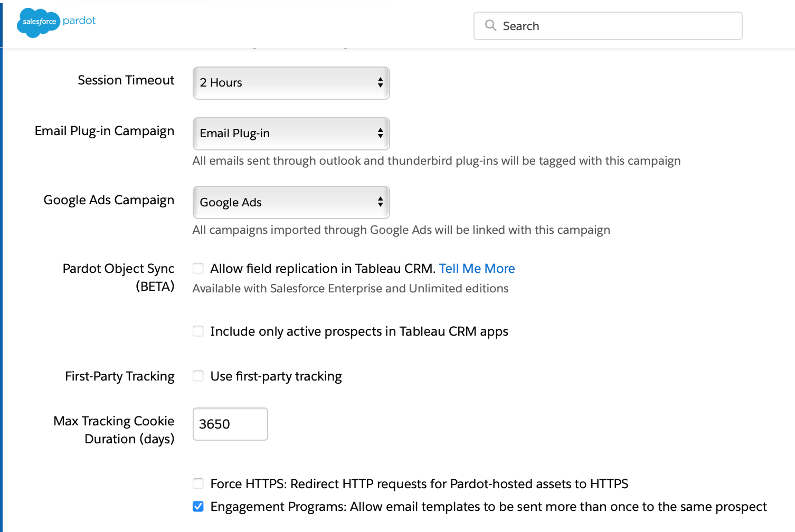Click the Force HTTPS label text
This screenshot has width=795, height=532.
(x=419, y=484)
